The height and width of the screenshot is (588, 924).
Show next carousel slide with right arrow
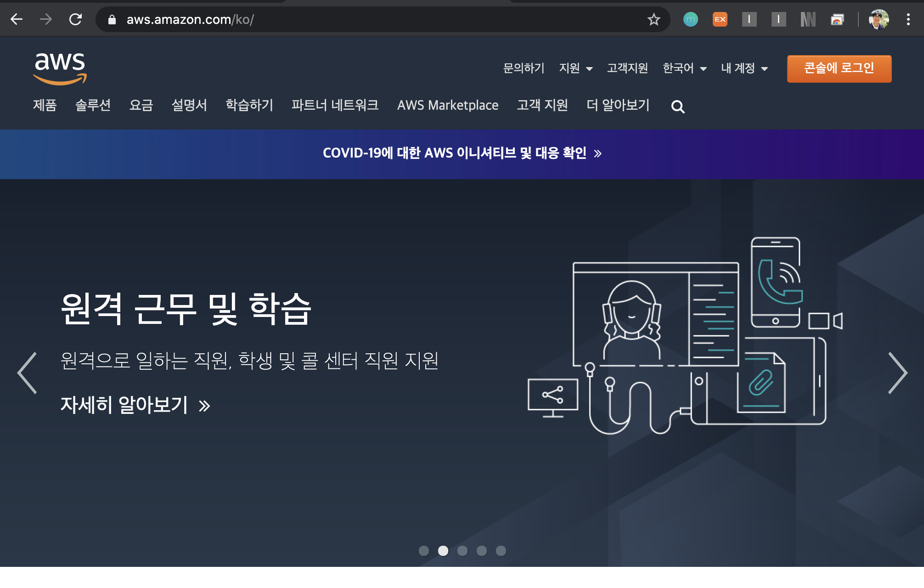point(897,373)
